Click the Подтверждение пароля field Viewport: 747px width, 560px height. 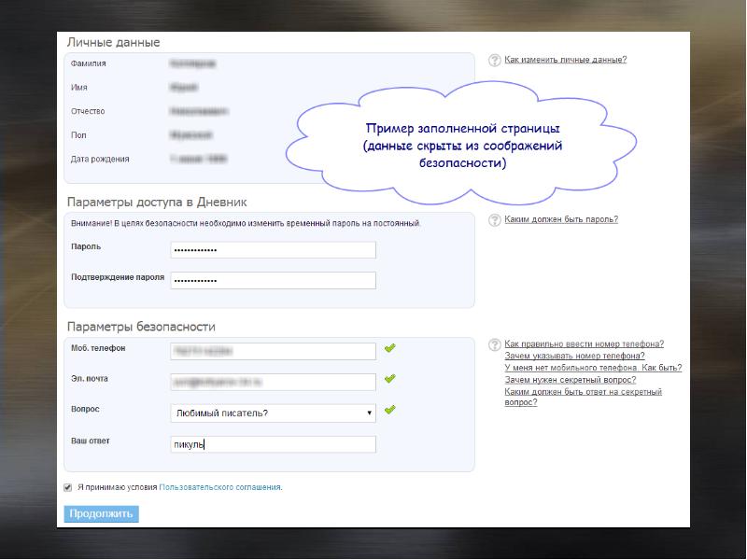click(273, 280)
